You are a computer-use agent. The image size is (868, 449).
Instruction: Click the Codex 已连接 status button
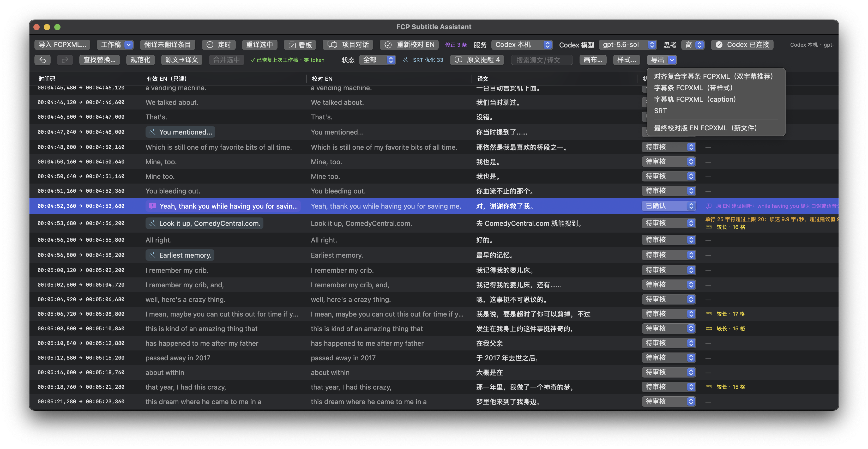point(742,45)
